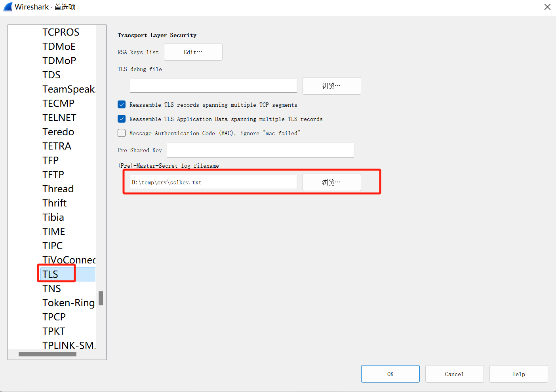Screen dimensions: 556x392
Task: Select TIME protocol entry
Action: click(54, 231)
